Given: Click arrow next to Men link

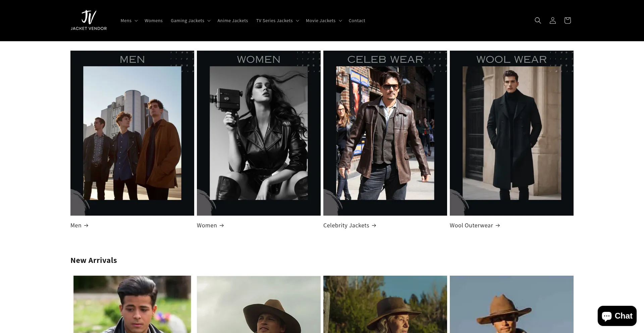Looking at the screenshot, I should (86, 226).
